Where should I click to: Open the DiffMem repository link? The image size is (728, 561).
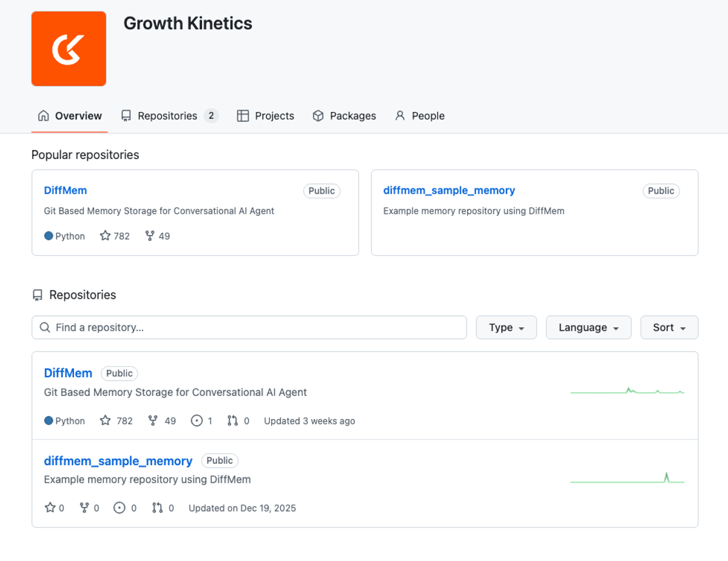pyautogui.click(x=68, y=373)
